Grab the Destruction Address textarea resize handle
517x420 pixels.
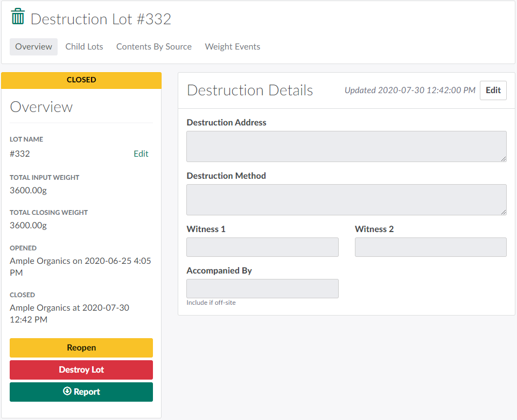point(504,159)
